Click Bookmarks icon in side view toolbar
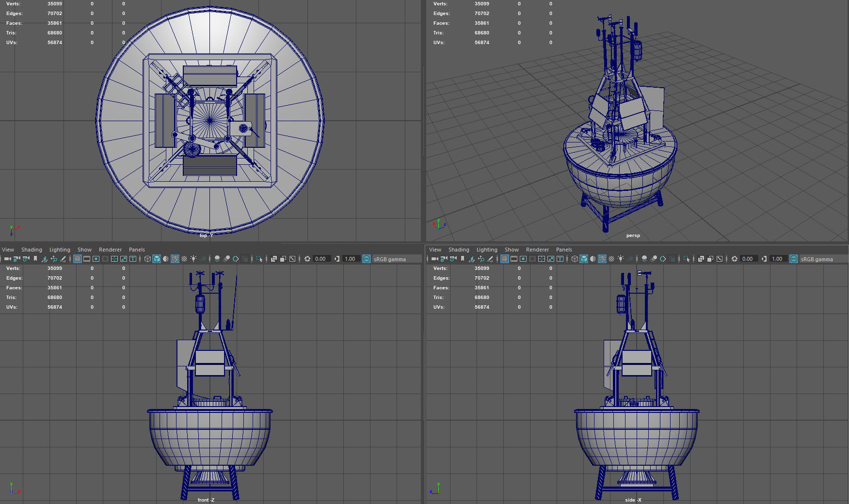849x504 pixels. point(463,259)
